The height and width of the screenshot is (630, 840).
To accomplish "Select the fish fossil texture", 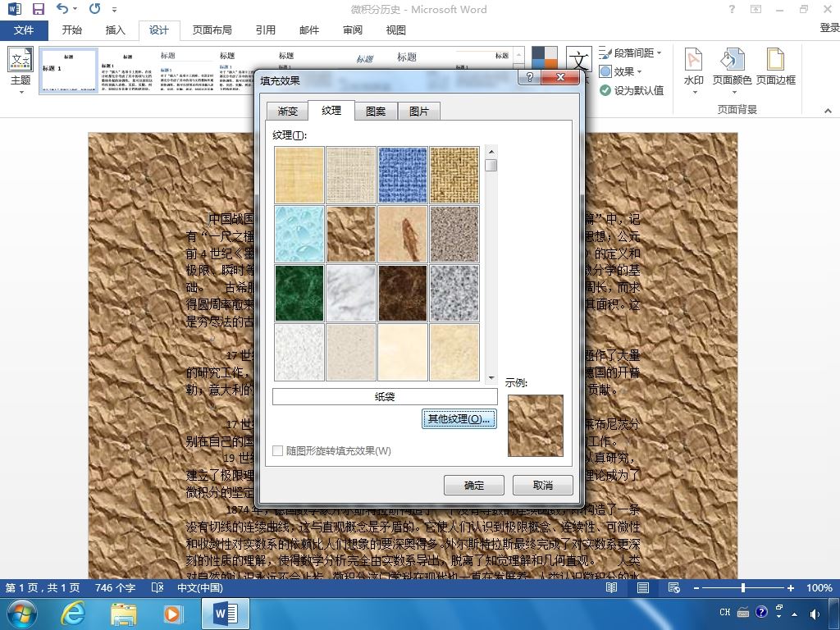I will (402, 234).
